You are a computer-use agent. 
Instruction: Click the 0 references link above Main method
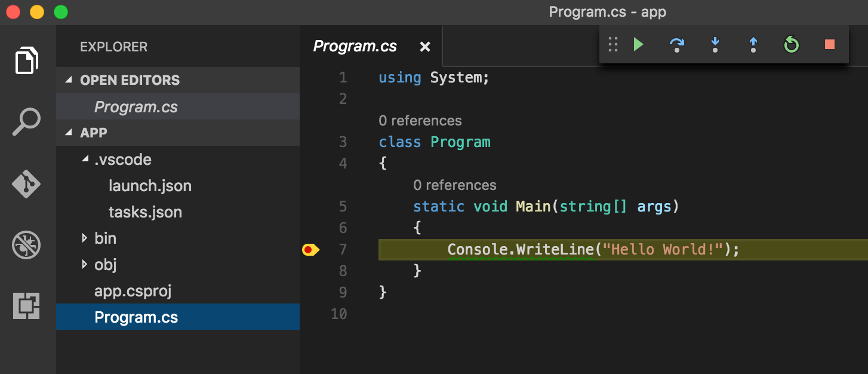point(455,185)
